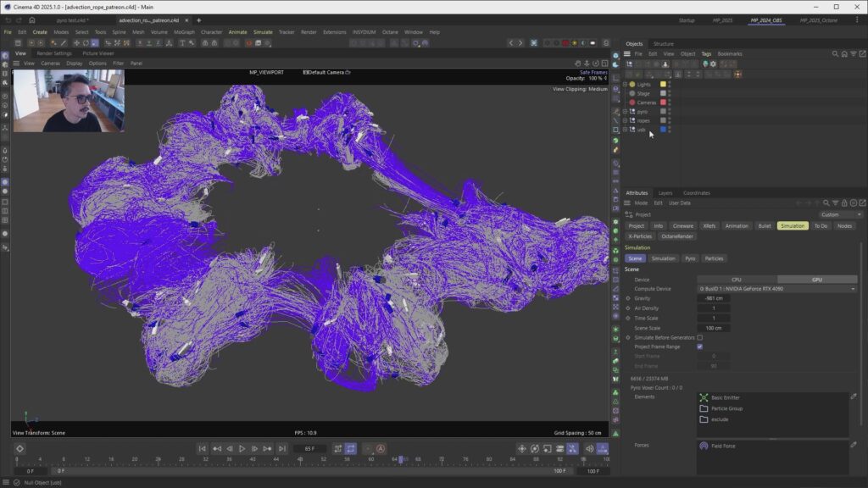Step forward one frame
Screen dimensions: 868x488
pos(254,449)
